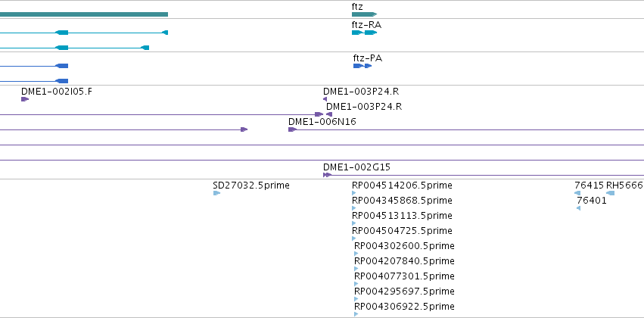This screenshot has width=644, height=318.
Task: Select the ftz gene arrow glyph
Action: [x=364, y=14]
